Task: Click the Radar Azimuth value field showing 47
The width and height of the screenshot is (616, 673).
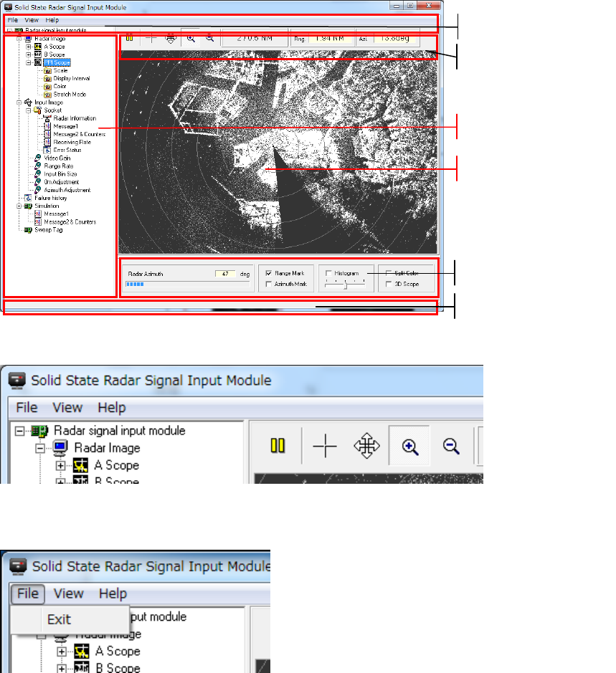Action: (x=225, y=274)
